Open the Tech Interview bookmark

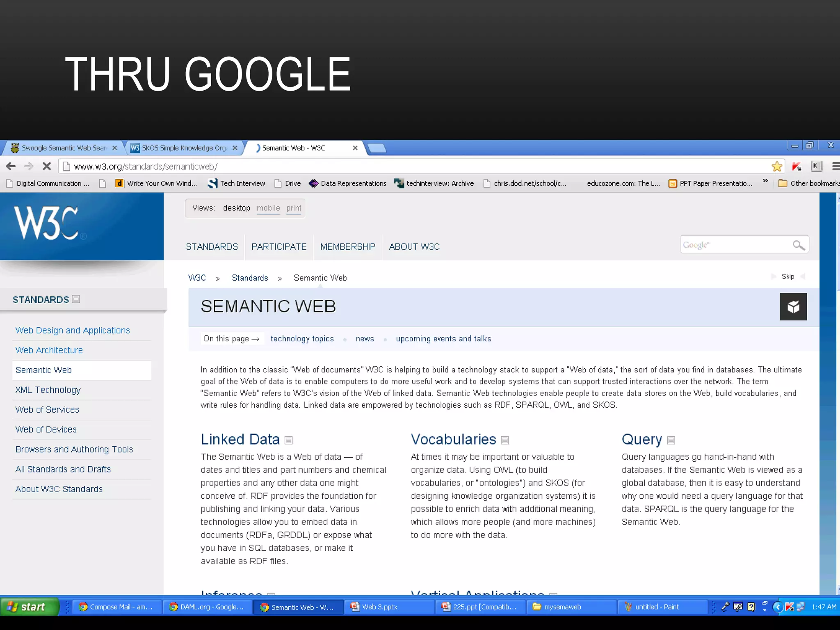[237, 183]
